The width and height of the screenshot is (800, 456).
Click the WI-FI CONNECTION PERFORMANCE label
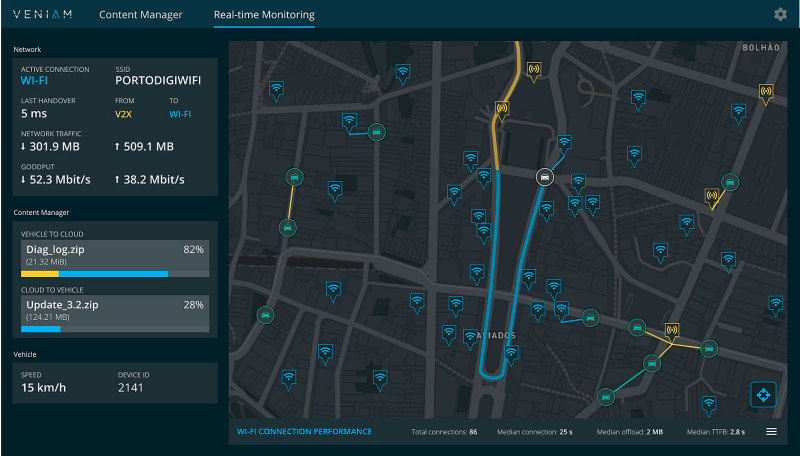pos(303,432)
